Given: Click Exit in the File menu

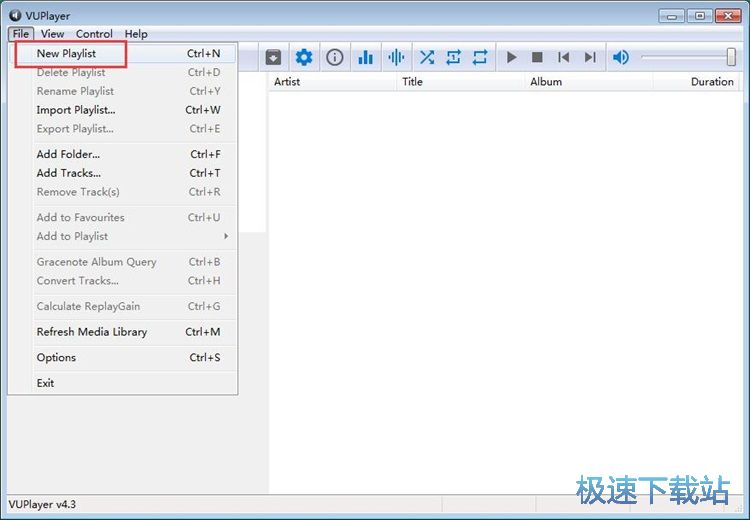Looking at the screenshot, I should click(x=45, y=383).
